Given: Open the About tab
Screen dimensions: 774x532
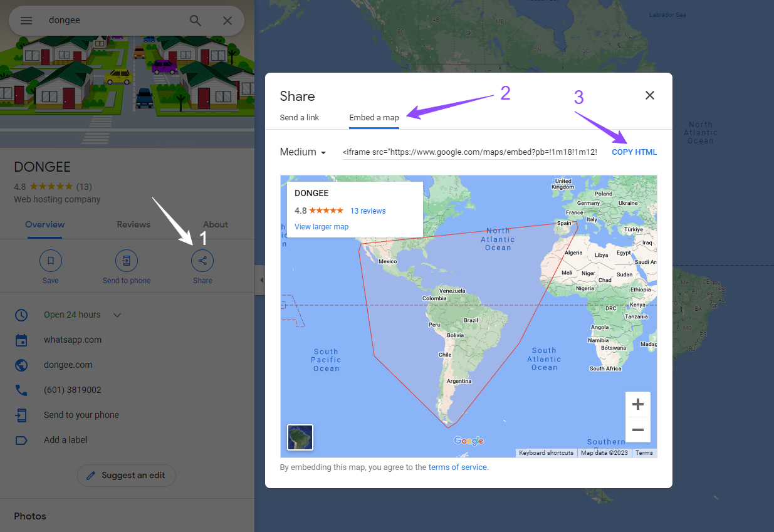Looking at the screenshot, I should coord(216,224).
